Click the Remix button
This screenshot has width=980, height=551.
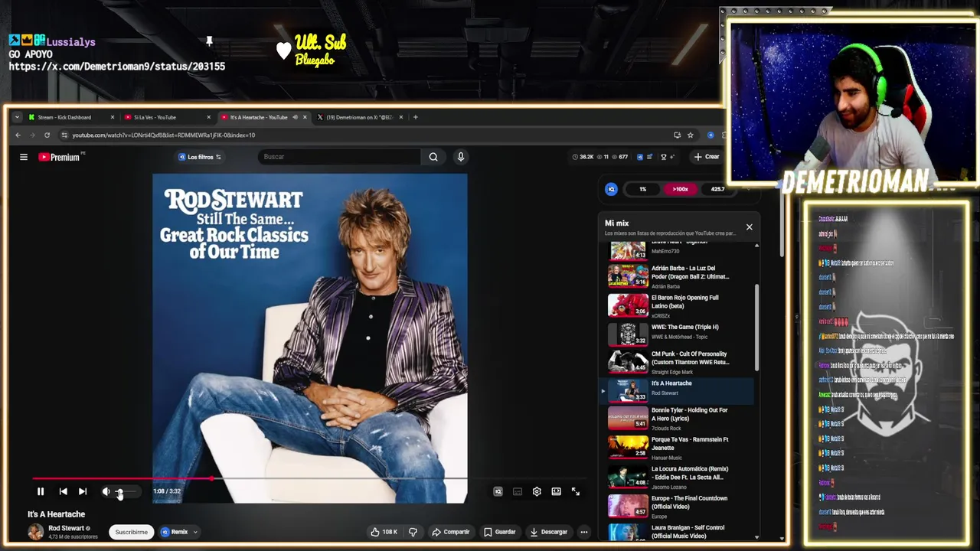175,532
